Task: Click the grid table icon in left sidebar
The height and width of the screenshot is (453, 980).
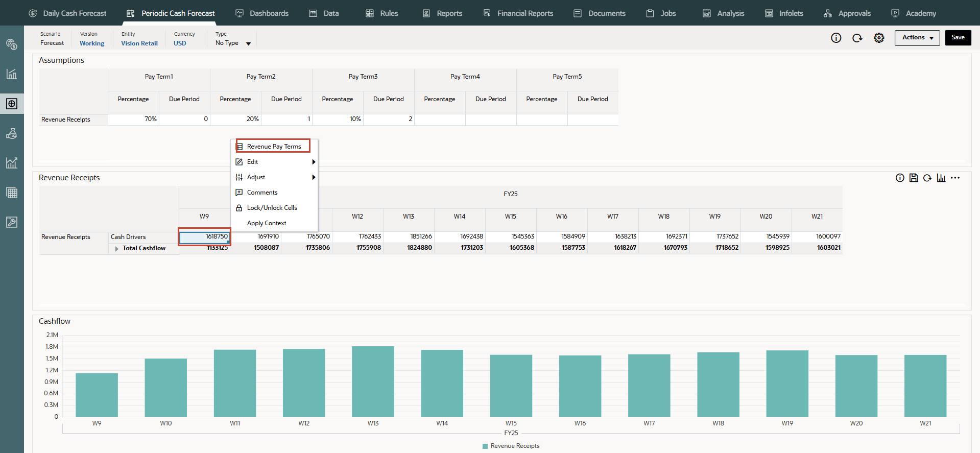Action: [12, 193]
